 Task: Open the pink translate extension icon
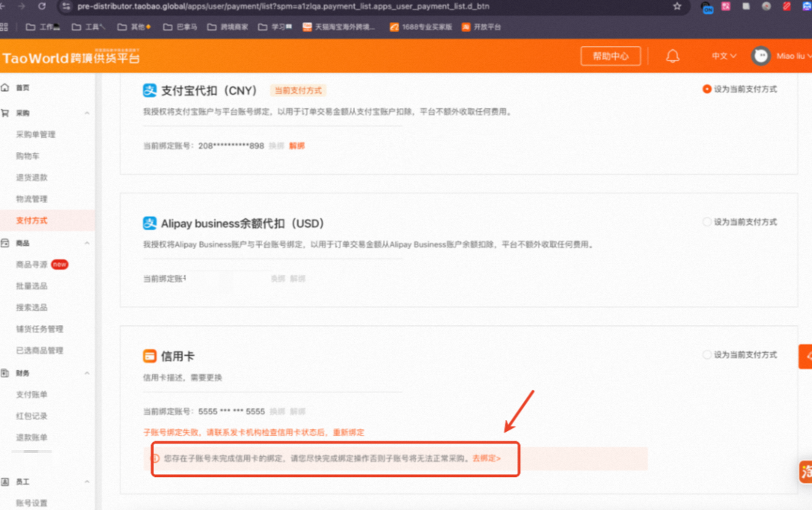pos(726,7)
